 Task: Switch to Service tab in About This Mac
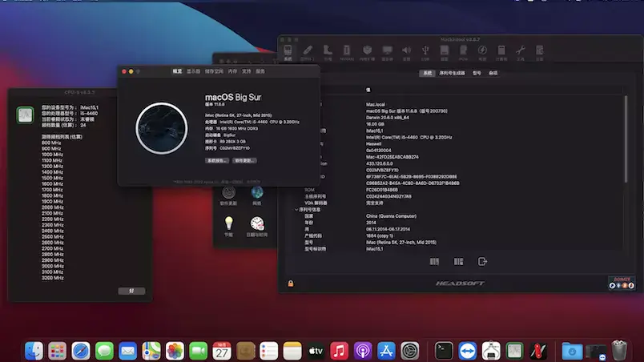click(260, 71)
